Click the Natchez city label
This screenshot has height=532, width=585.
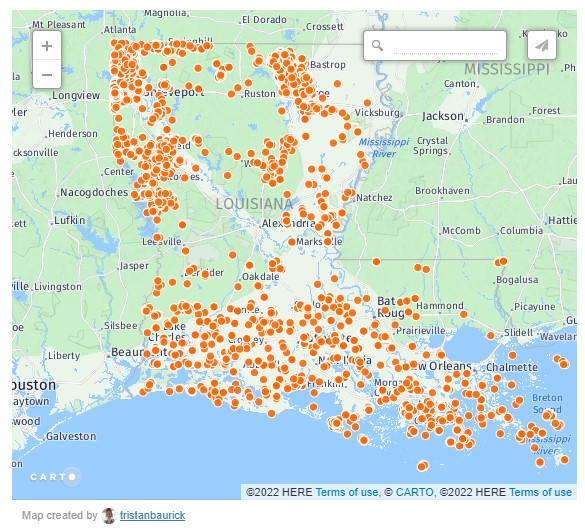click(x=374, y=197)
